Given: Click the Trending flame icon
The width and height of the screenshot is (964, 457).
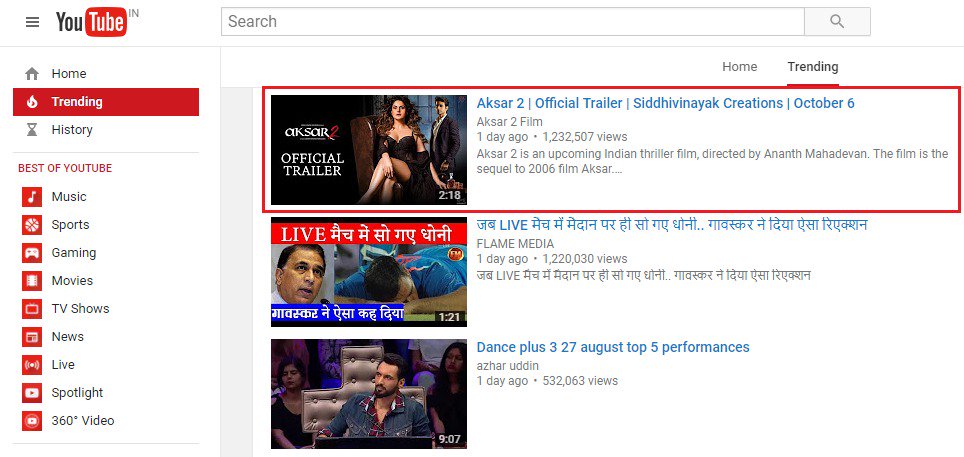Looking at the screenshot, I should (32, 102).
